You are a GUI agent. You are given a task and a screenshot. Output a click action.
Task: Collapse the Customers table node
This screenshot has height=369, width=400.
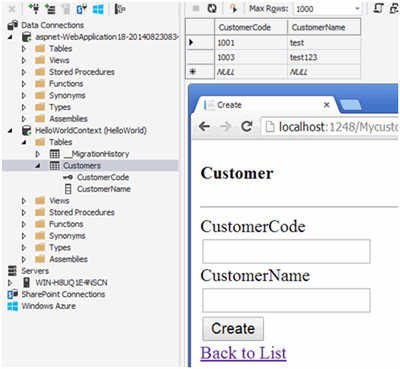(38, 166)
